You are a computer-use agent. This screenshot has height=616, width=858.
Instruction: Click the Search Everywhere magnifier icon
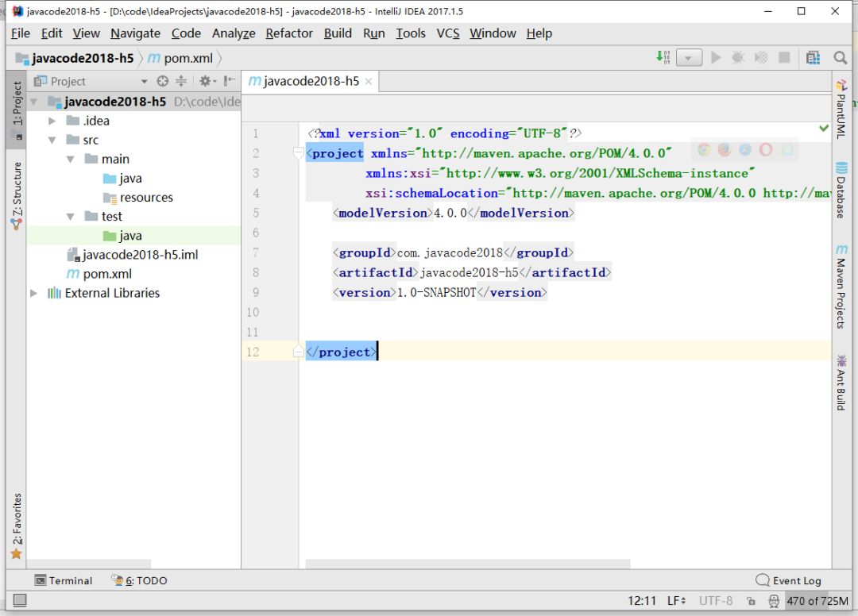coord(840,57)
